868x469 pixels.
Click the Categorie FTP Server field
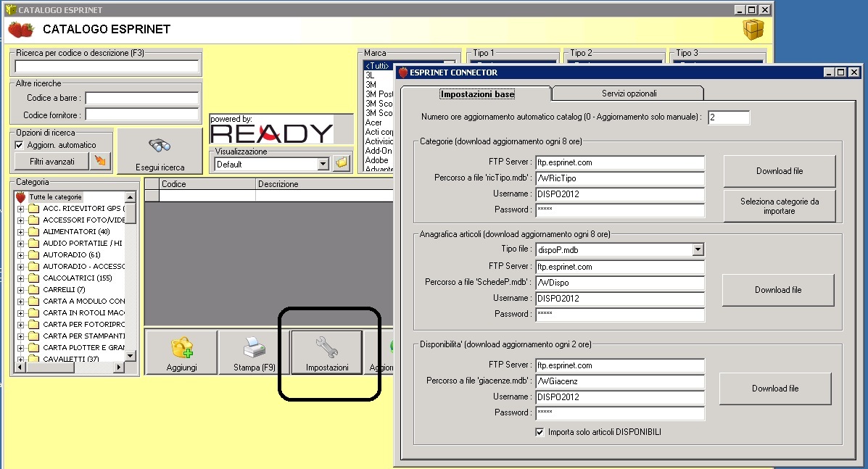(x=620, y=162)
